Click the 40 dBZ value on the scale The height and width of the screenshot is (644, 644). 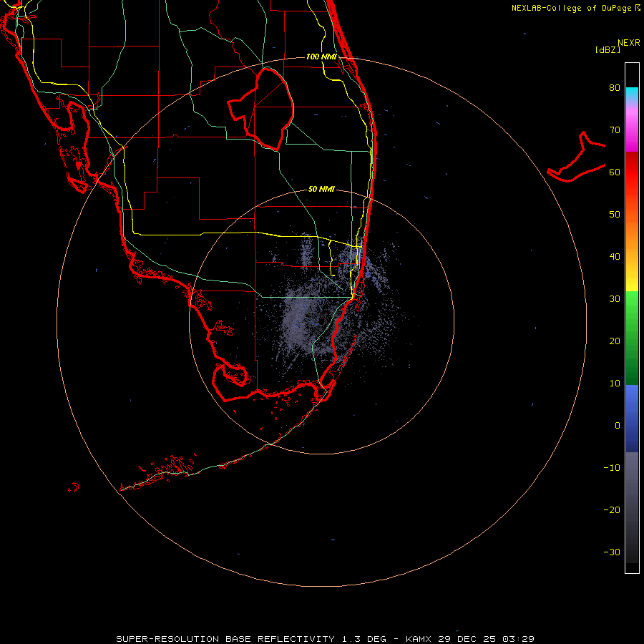615,257
